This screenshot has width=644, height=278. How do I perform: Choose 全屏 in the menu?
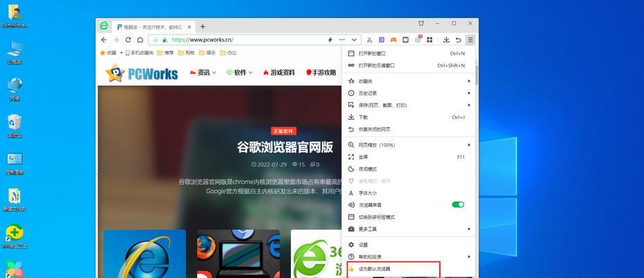(409, 157)
